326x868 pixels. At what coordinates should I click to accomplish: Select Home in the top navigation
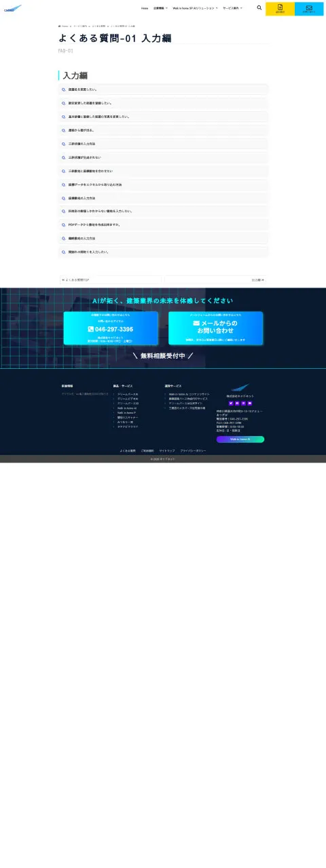point(145,8)
